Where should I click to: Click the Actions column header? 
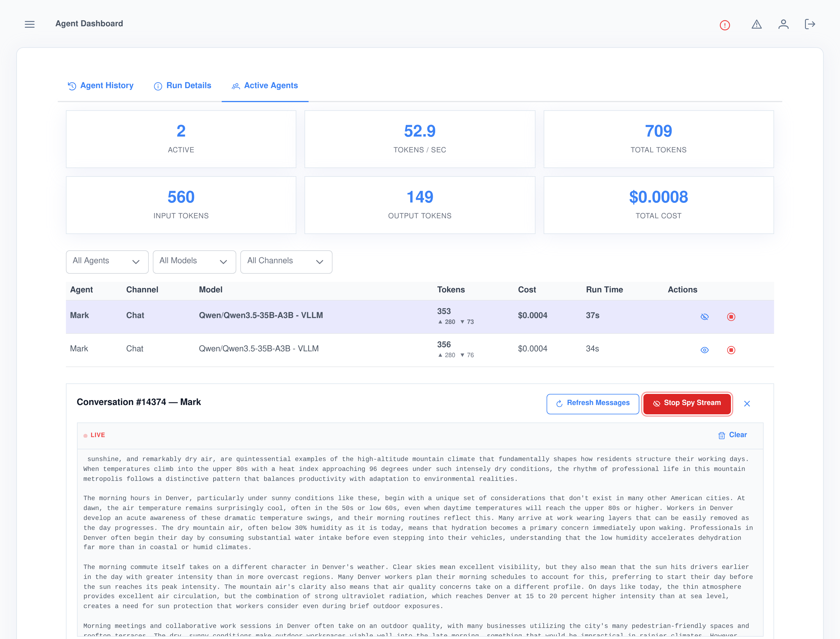click(x=682, y=290)
